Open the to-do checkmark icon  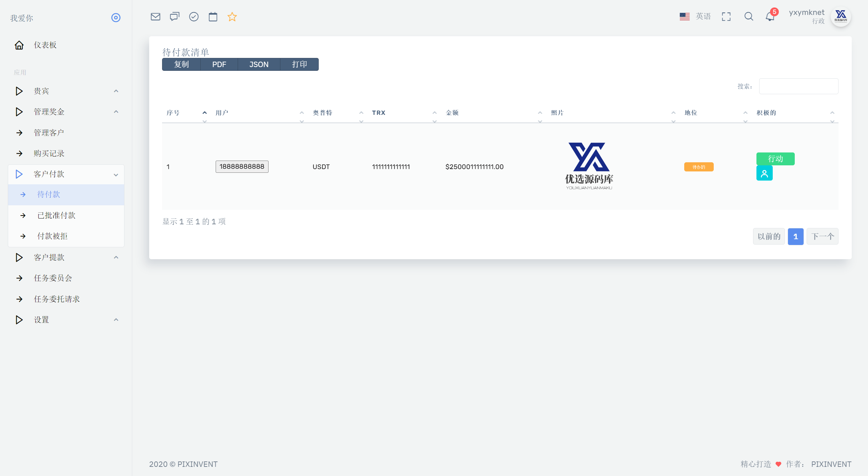[194, 17]
